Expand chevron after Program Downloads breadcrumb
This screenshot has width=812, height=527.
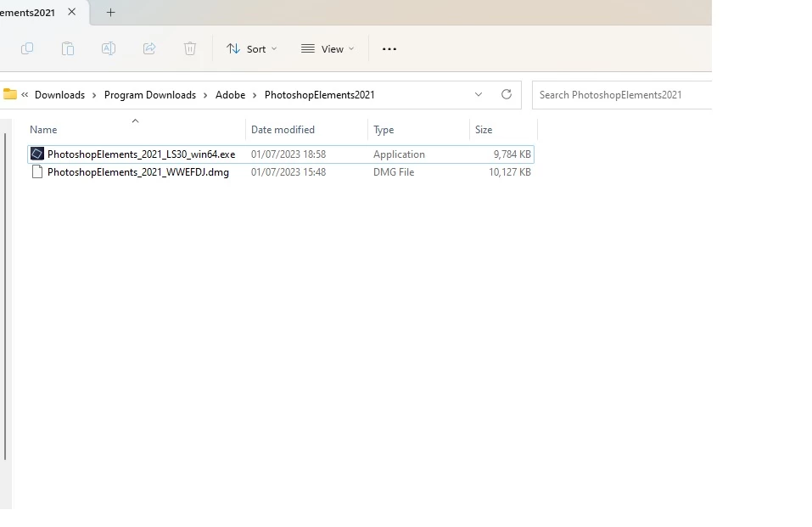[x=205, y=95]
